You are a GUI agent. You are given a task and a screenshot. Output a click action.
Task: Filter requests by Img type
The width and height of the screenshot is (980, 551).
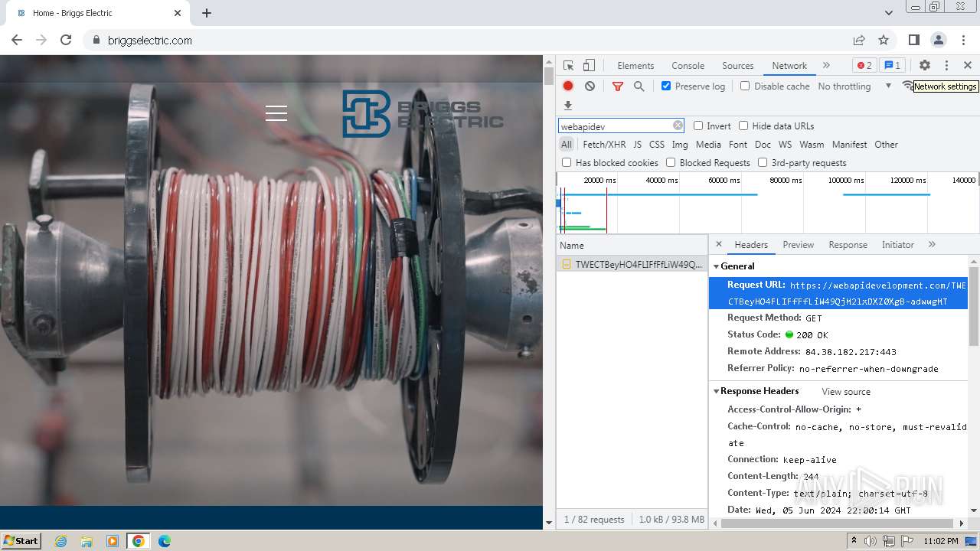[680, 144]
